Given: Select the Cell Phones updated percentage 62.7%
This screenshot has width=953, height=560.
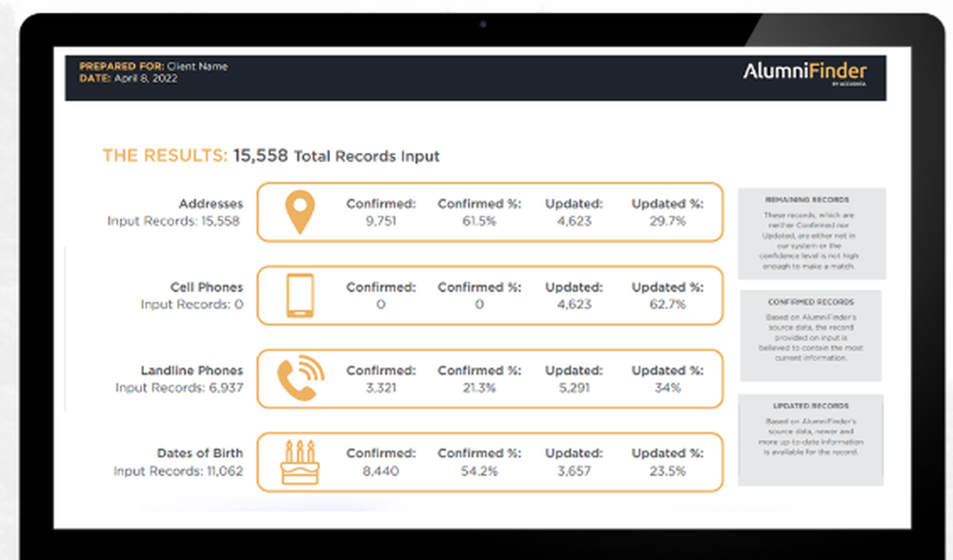Looking at the screenshot, I should tap(667, 305).
